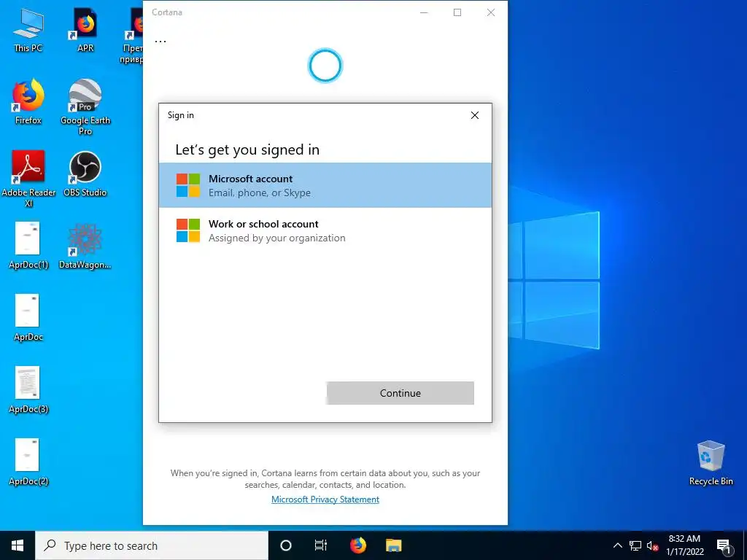Open Cortana's three-dot menu
The image size is (747, 560).
(160, 41)
